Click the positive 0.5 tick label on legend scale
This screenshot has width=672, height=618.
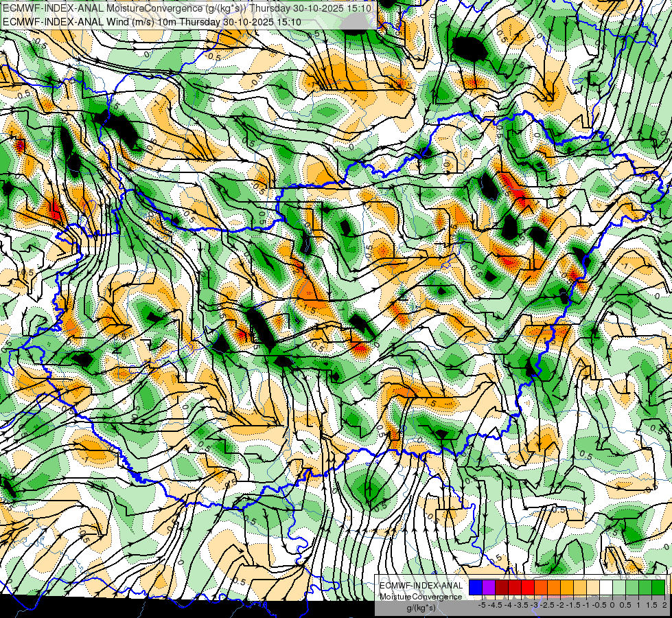click(625, 605)
